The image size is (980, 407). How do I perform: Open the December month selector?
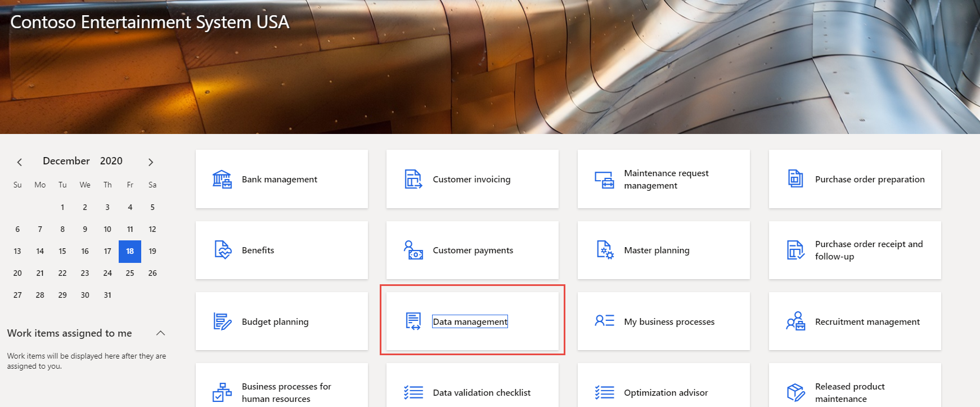point(66,161)
